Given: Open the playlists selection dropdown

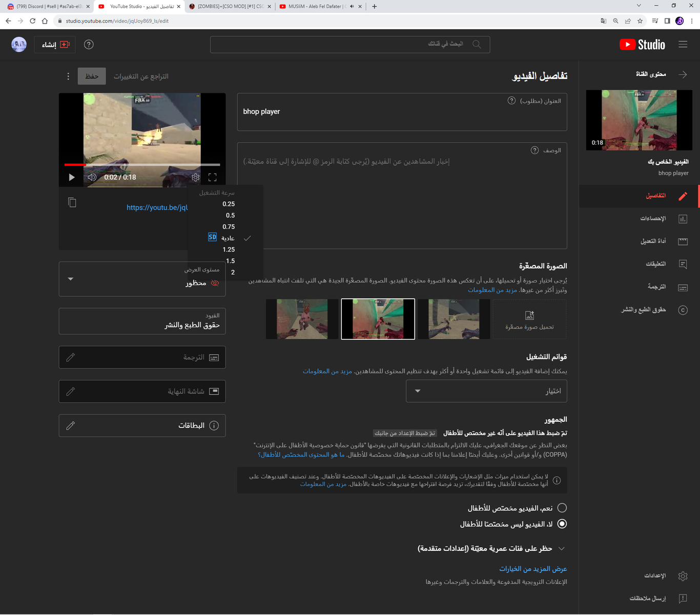Looking at the screenshot, I should pos(486,391).
